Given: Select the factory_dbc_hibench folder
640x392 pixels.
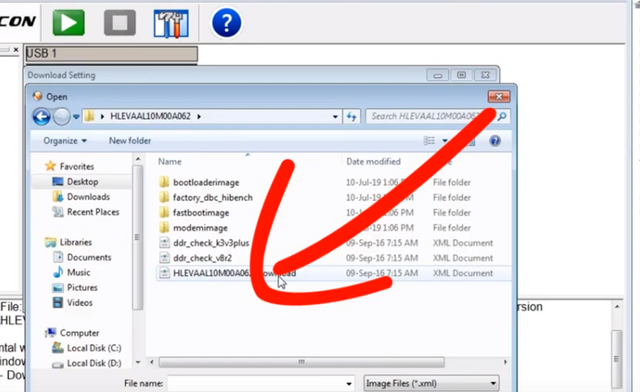Looking at the screenshot, I should 213,198.
